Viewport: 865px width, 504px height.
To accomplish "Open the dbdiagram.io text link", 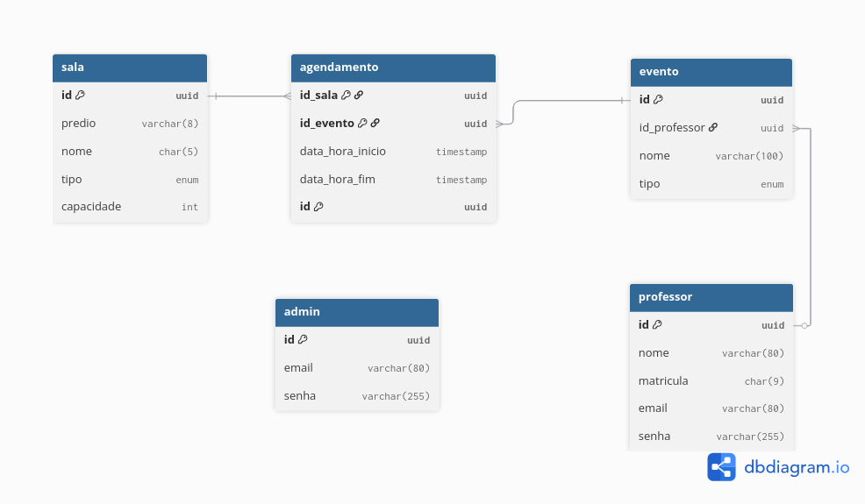I will (797, 467).
